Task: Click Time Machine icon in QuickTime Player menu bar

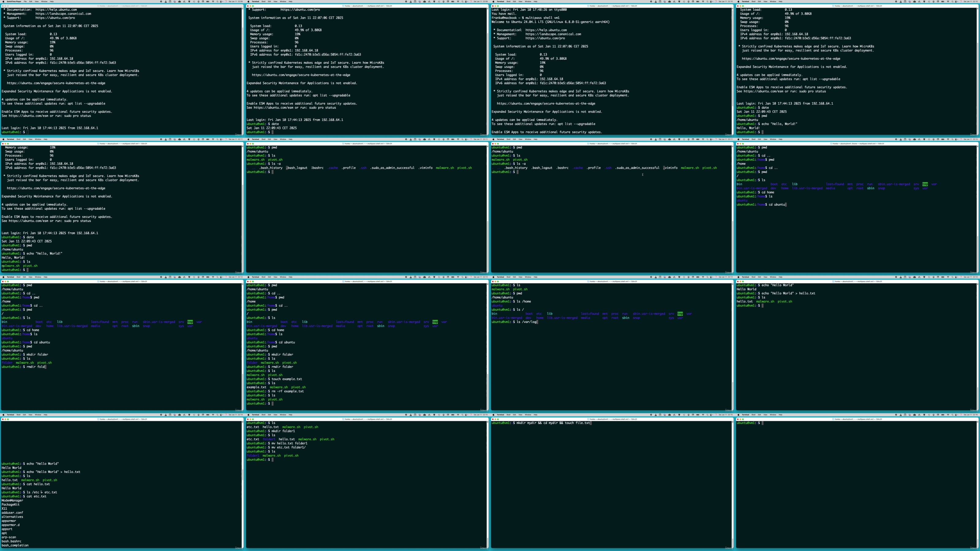Action: click(x=194, y=2)
